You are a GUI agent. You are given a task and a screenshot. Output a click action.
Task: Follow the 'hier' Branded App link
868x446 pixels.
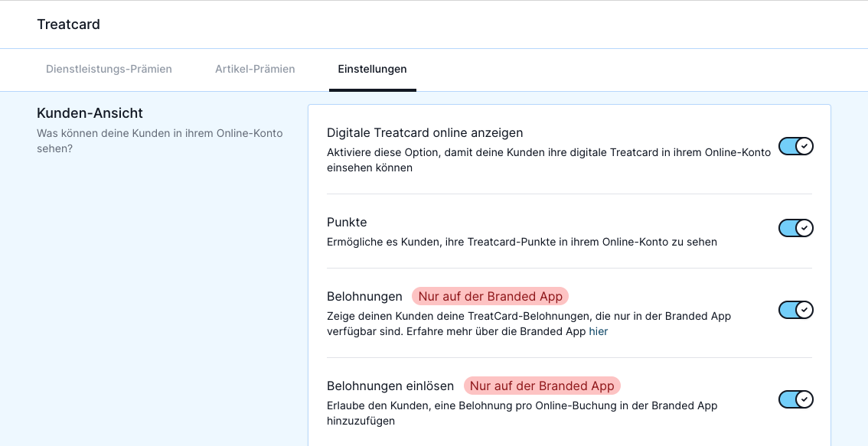(x=598, y=332)
